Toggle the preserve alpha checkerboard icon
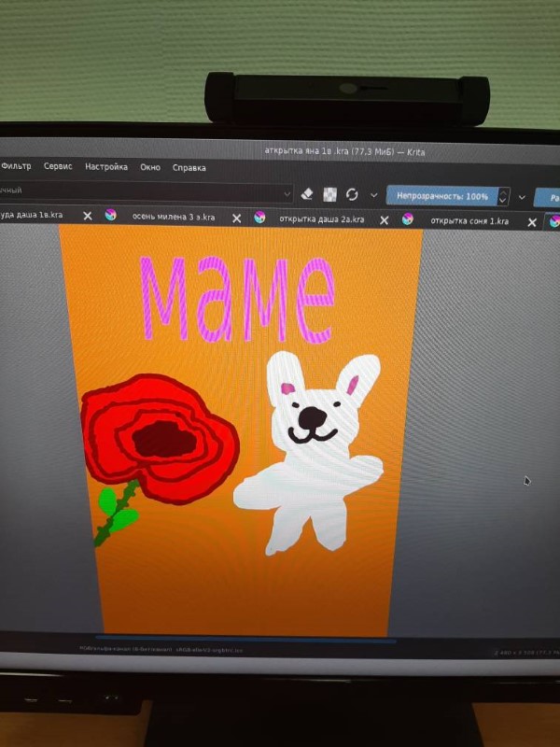The image size is (560, 747). click(x=329, y=194)
